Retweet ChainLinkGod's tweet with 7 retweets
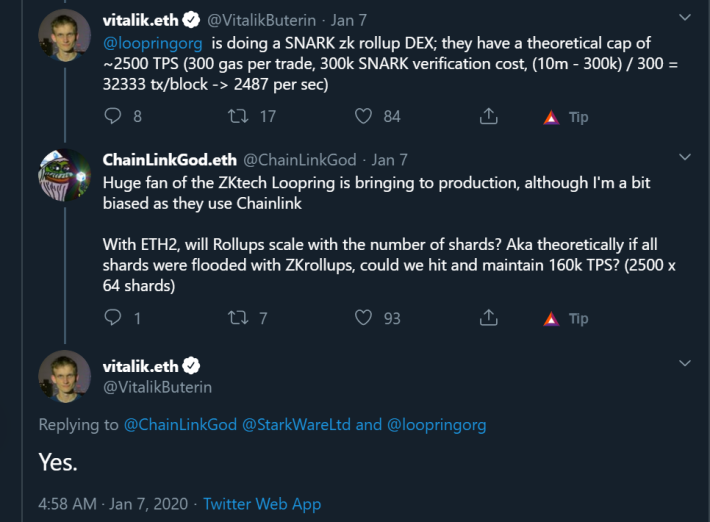710x522 pixels. (238, 318)
